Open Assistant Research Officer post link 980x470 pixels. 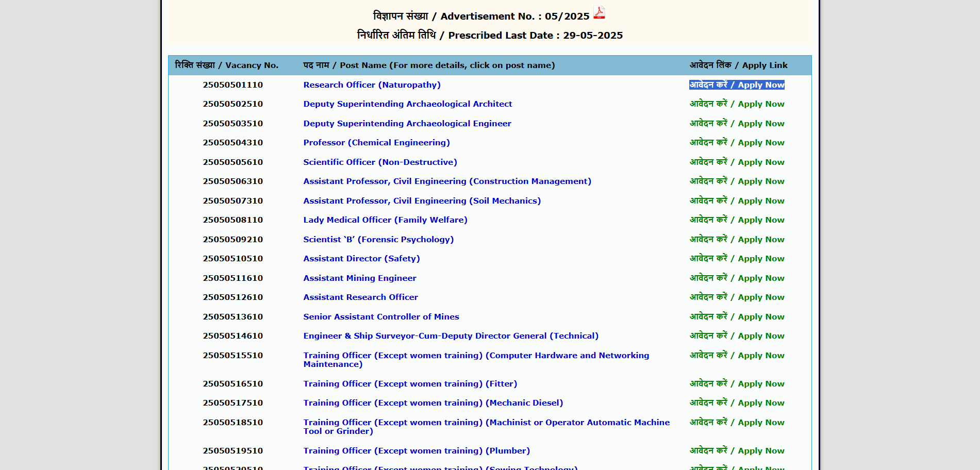360,297
